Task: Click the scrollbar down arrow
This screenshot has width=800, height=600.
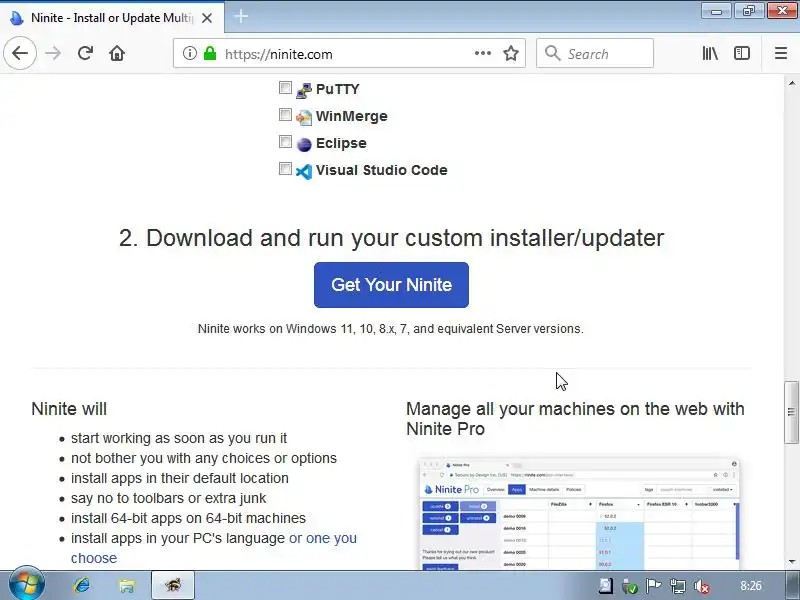Action: 791,562
